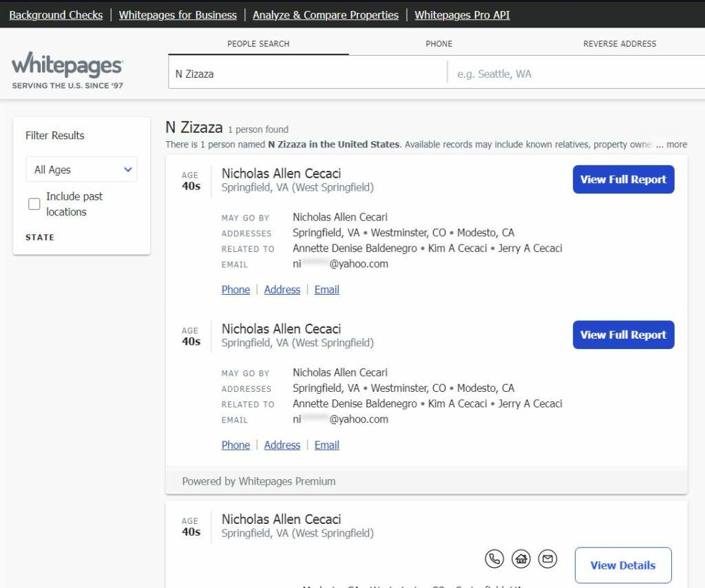705x588 pixels.
Task: Open the All Ages dropdown
Action: [x=81, y=169]
